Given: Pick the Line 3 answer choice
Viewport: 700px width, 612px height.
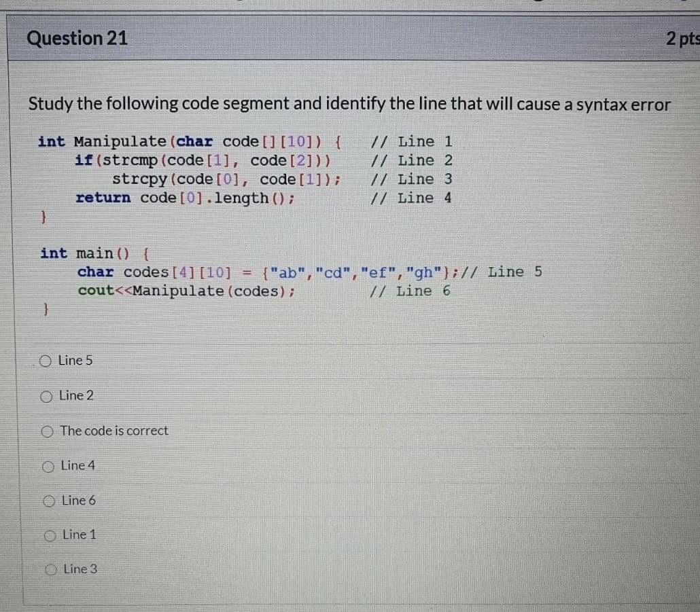Looking at the screenshot, I should pos(51,570).
